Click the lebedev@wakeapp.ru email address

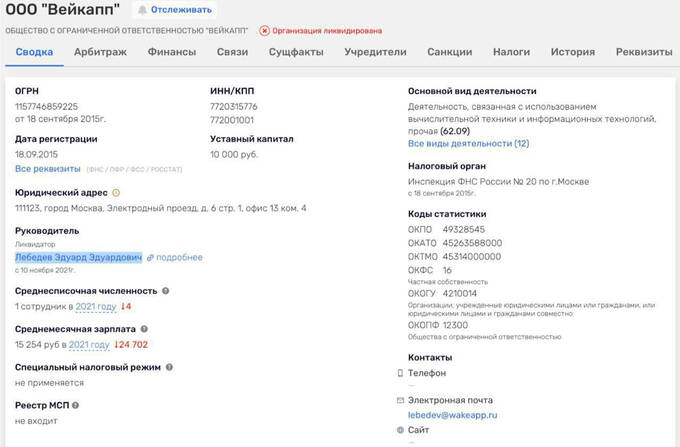click(x=453, y=414)
